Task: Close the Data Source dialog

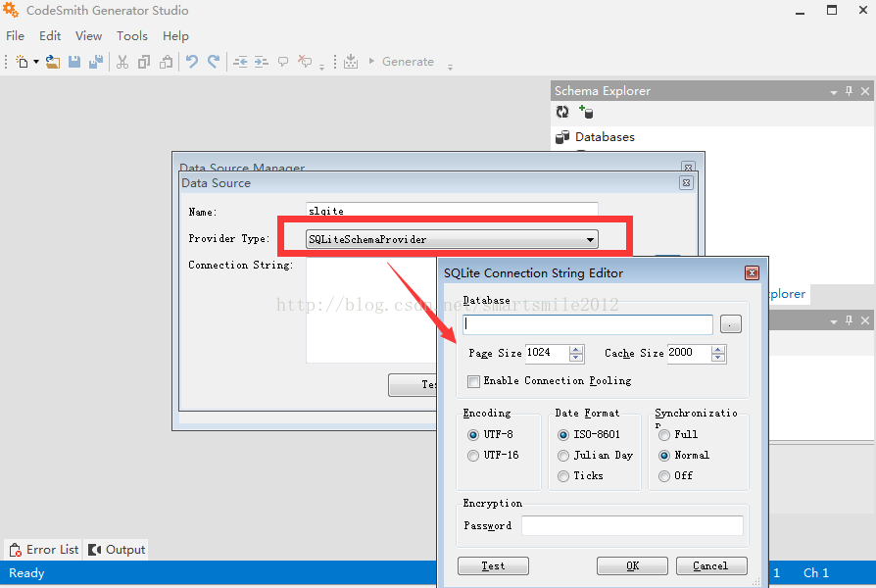Action: [x=686, y=183]
